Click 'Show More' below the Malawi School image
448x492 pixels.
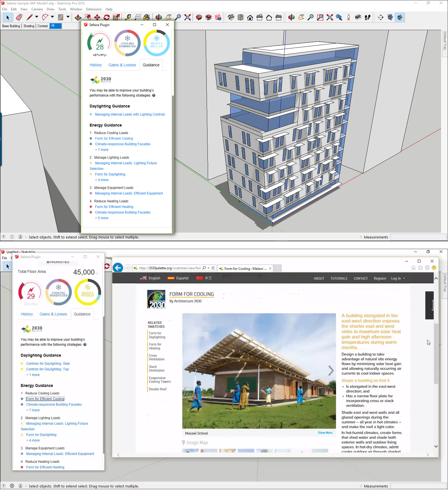coord(325,433)
